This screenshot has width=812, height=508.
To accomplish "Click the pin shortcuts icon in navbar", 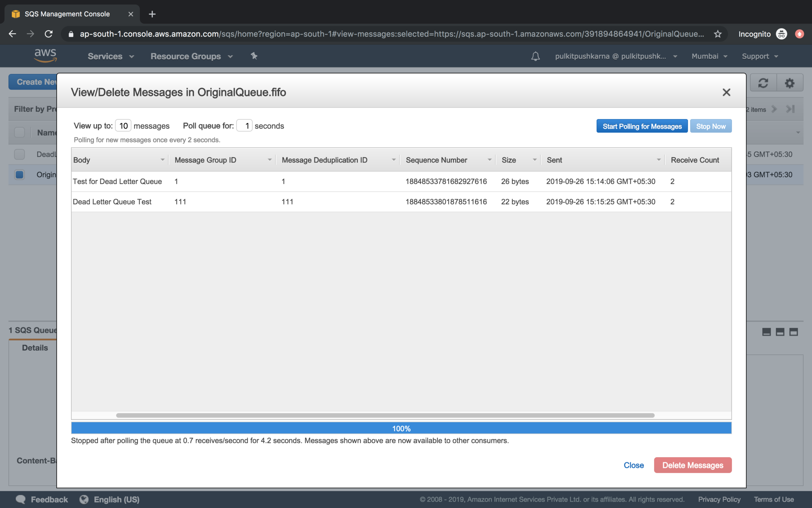I will (254, 56).
